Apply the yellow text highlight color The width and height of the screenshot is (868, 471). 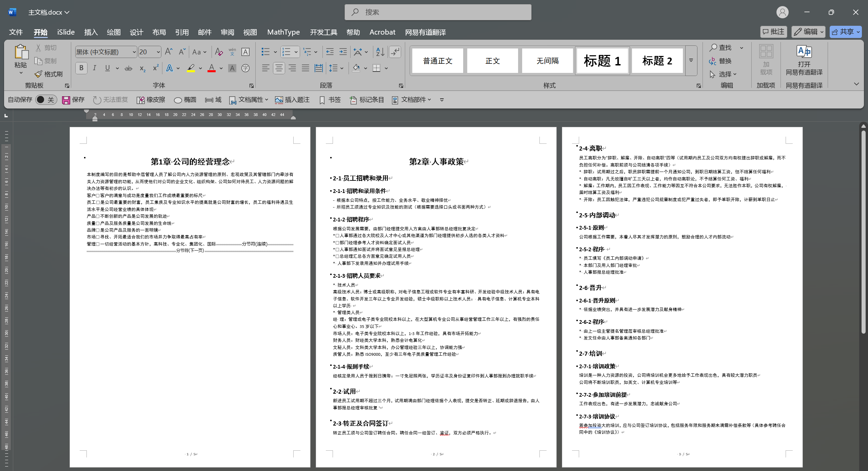click(x=191, y=68)
